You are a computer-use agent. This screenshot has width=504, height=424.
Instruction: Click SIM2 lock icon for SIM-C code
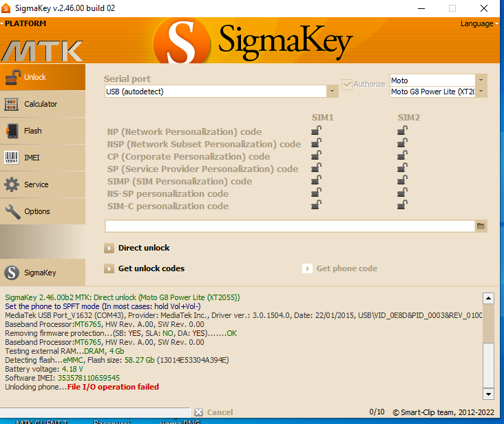point(402,204)
